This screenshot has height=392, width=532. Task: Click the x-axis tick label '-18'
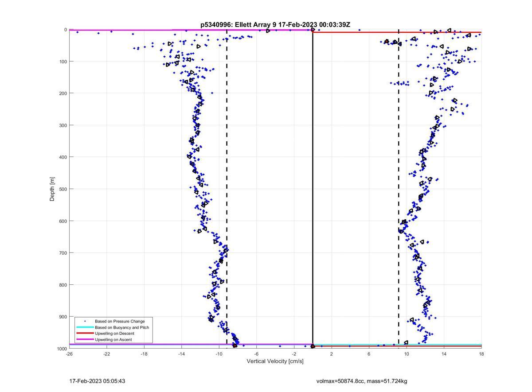tap(144, 354)
